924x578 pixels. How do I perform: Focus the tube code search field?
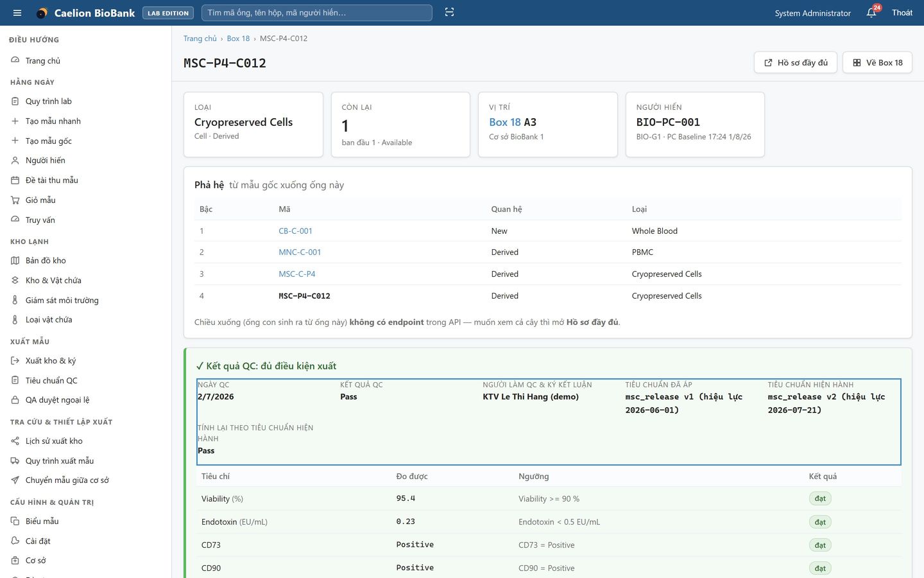[317, 13]
